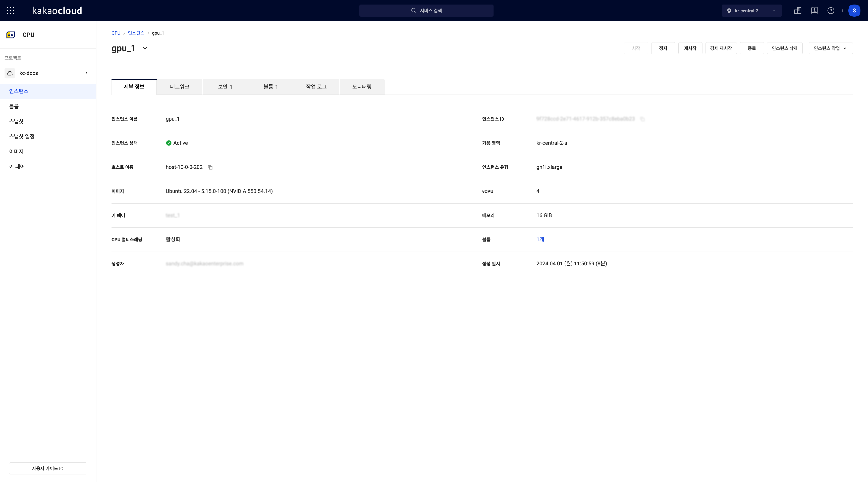The width and height of the screenshot is (868, 482).
Task: Select 스냅샷 in the sidebar
Action: click(48, 121)
